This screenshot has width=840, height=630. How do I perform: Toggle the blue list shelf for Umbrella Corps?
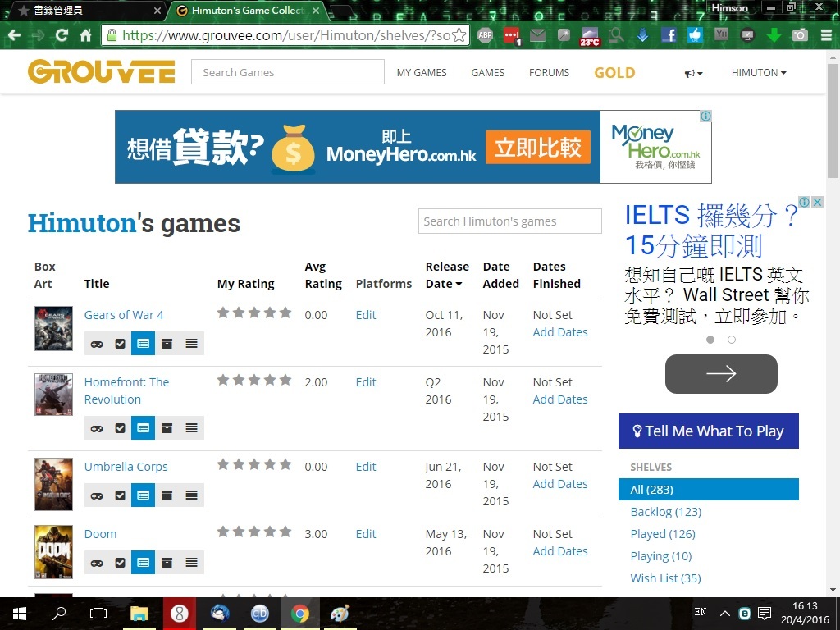(x=143, y=495)
